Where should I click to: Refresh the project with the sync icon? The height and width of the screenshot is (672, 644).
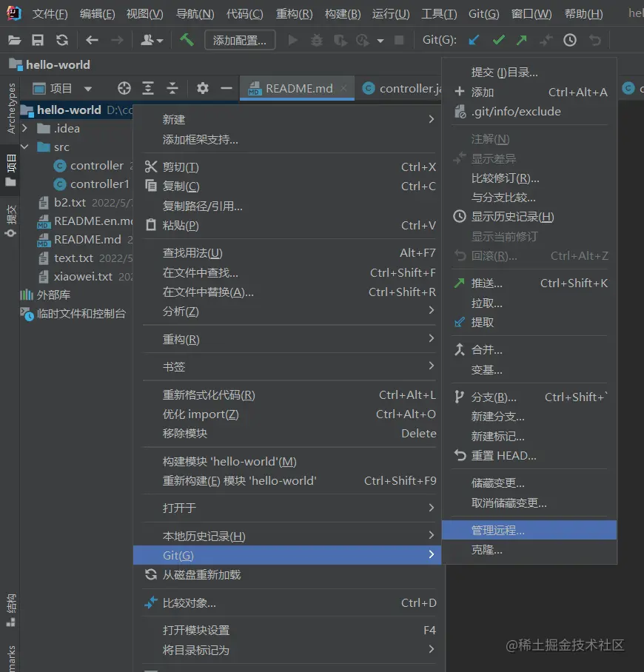click(x=63, y=39)
